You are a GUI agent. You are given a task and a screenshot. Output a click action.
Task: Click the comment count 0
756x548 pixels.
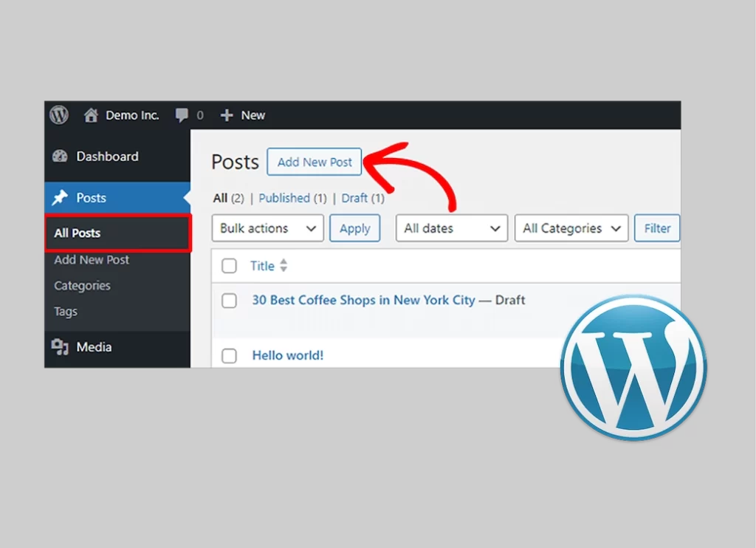click(x=200, y=115)
